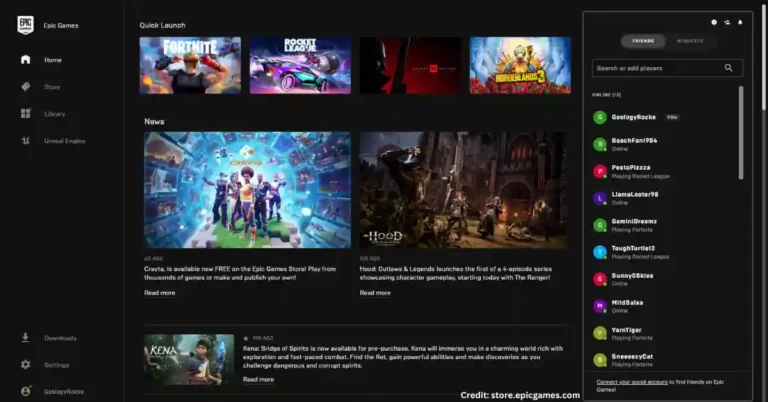The image size is (768, 402).
Task: Click BeachFan1984's avatar icon
Action: point(600,144)
